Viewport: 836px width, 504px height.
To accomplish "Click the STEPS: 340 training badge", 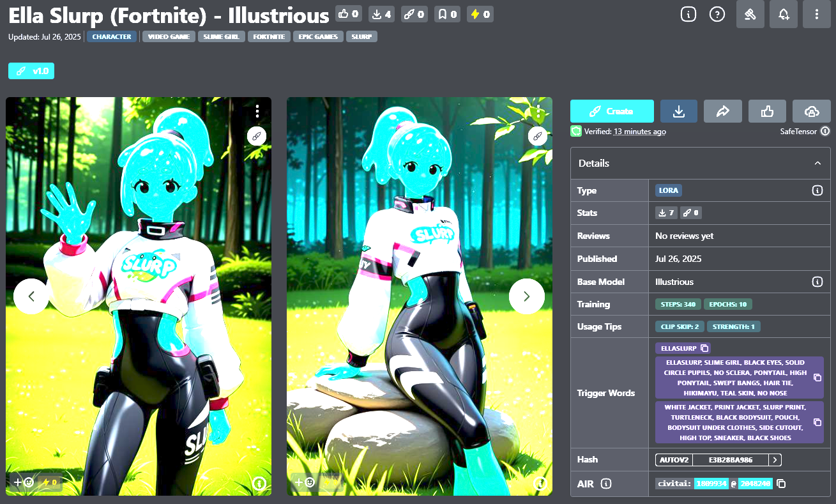I will (x=678, y=304).
